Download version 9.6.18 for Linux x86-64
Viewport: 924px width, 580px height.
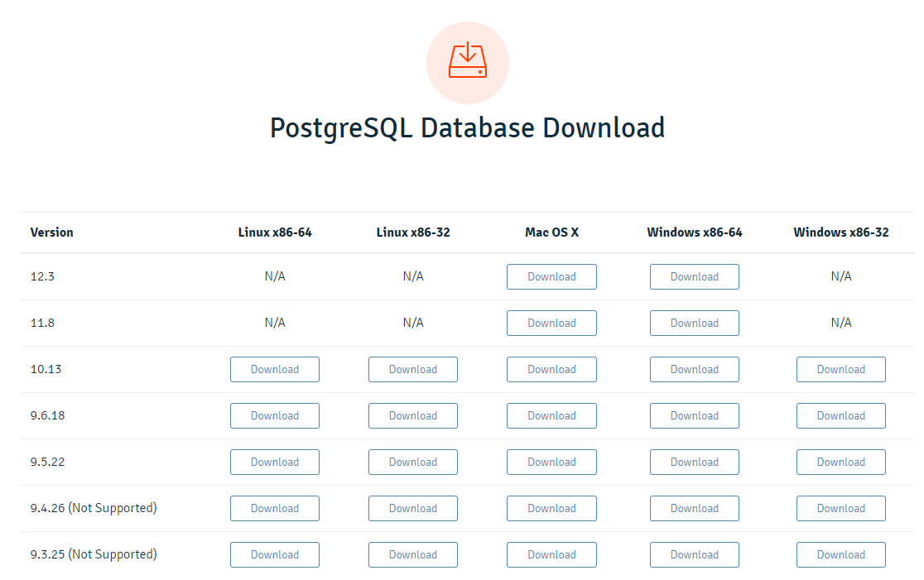(275, 415)
